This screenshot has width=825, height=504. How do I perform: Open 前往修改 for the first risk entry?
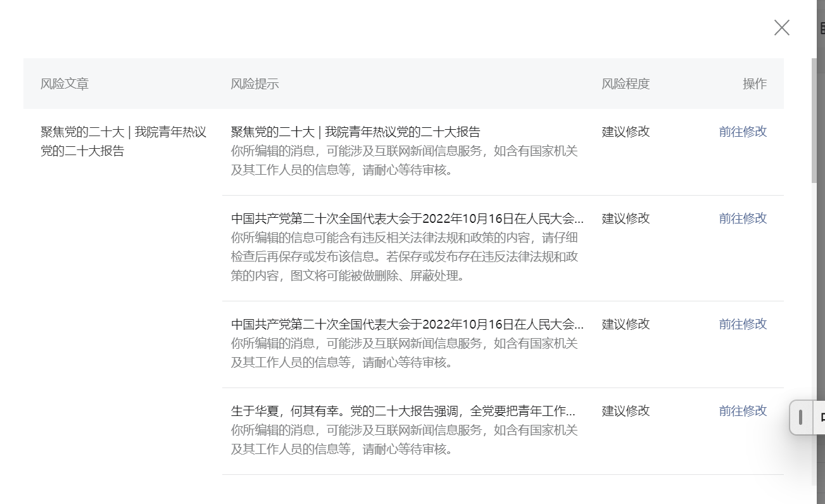(x=742, y=132)
